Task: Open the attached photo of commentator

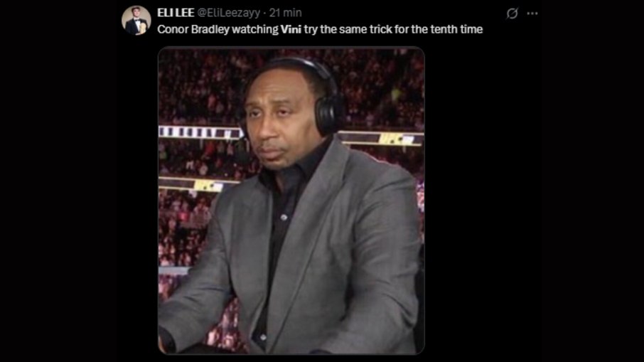Action: tap(291, 201)
